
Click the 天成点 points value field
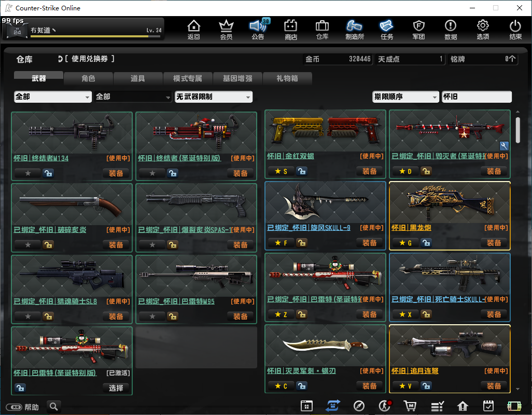pos(410,59)
